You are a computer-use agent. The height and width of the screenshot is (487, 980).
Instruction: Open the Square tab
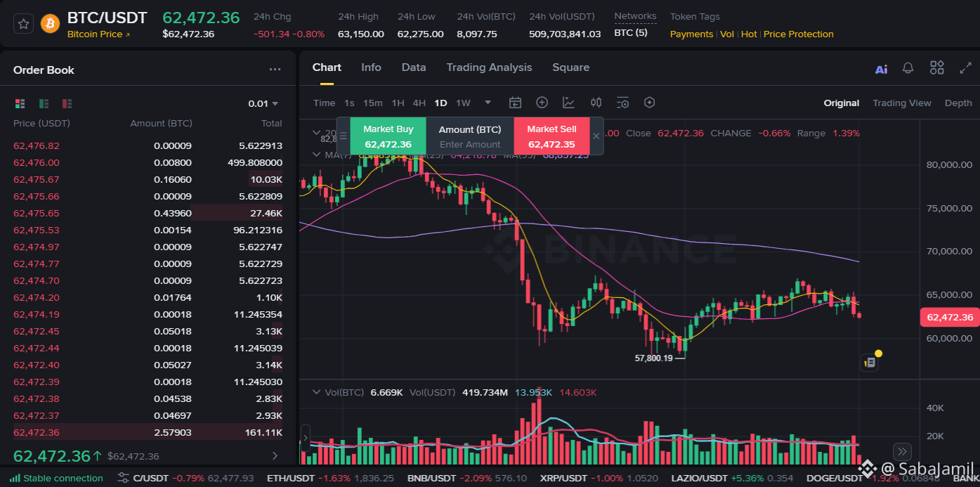click(570, 67)
